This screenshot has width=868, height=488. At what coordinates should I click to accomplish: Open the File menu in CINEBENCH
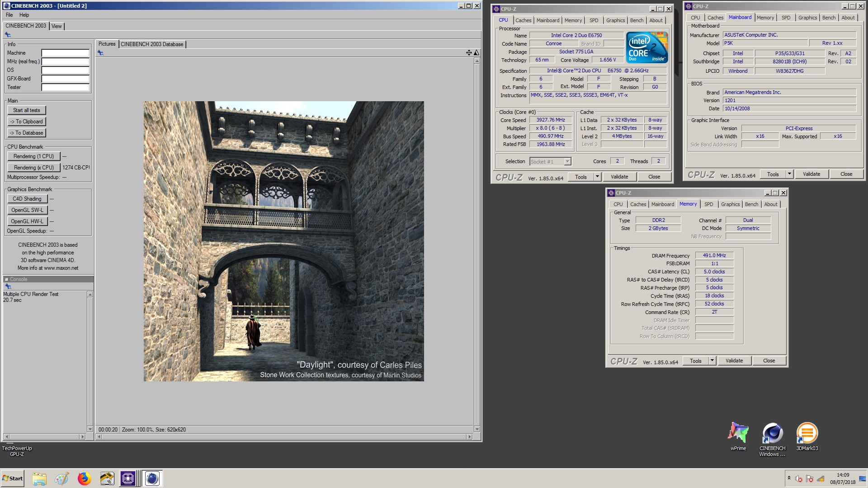[x=9, y=15]
